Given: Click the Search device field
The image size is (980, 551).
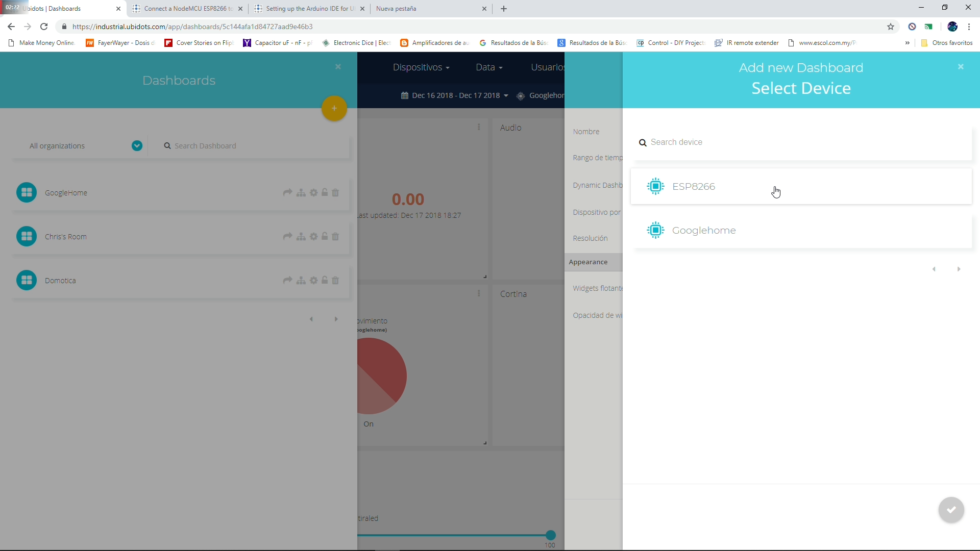Looking at the screenshot, I should [801, 142].
